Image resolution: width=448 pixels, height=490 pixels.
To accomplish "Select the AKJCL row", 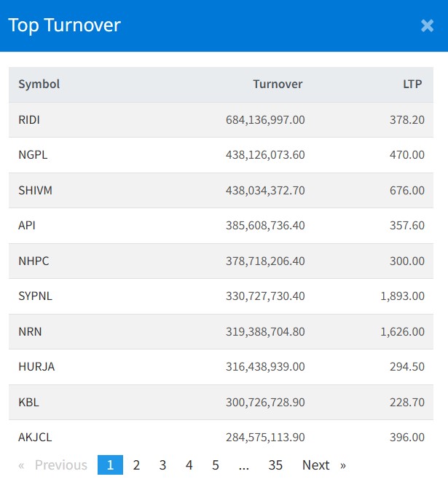I will pos(35,438).
